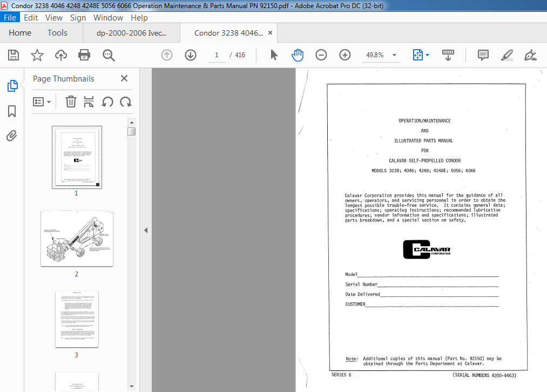This screenshot has height=392, width=547.
Task: Print the document with the printer icon
Action: [84, 55]
